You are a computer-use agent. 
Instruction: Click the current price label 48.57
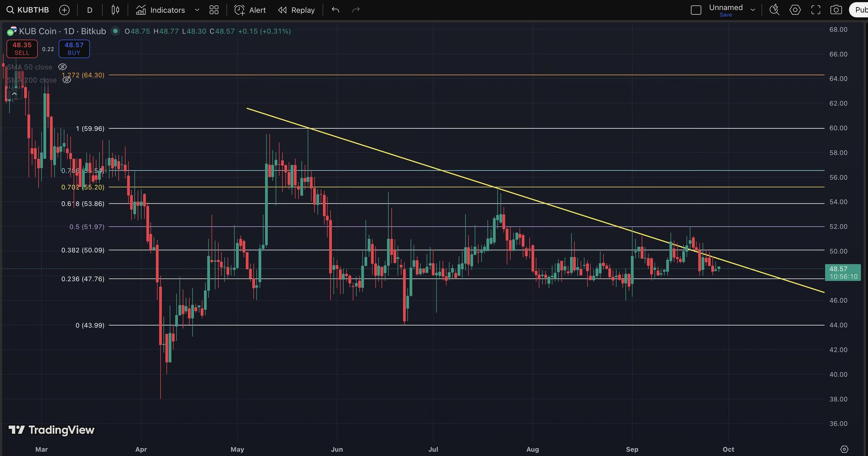[843, 272]
